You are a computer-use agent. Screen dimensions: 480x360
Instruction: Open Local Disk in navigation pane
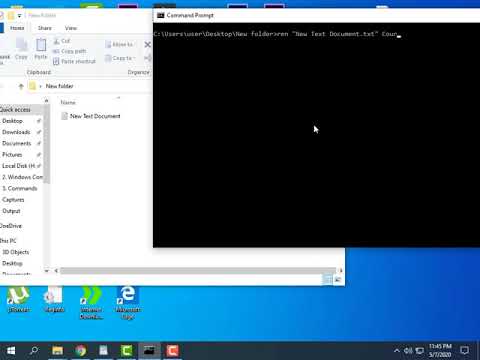coord(18,166)
